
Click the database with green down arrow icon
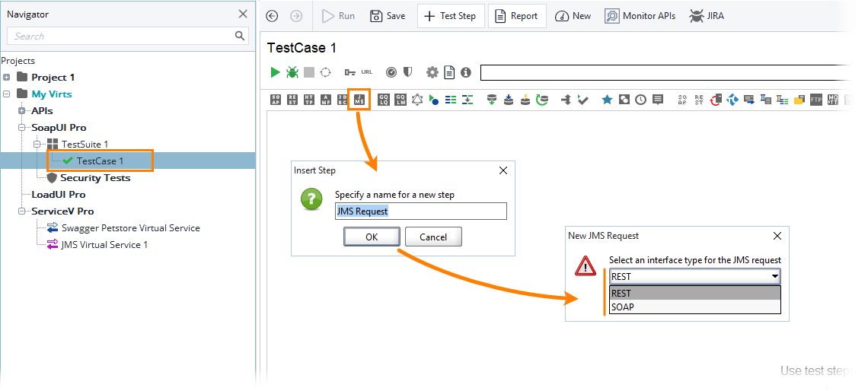coord(492,100)
